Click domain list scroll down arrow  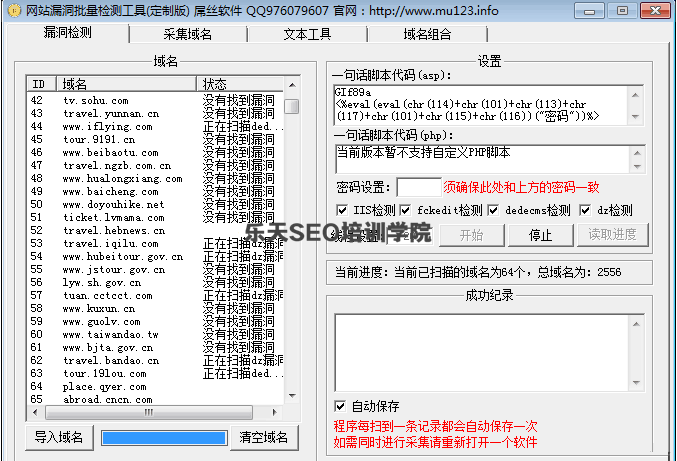292,396
